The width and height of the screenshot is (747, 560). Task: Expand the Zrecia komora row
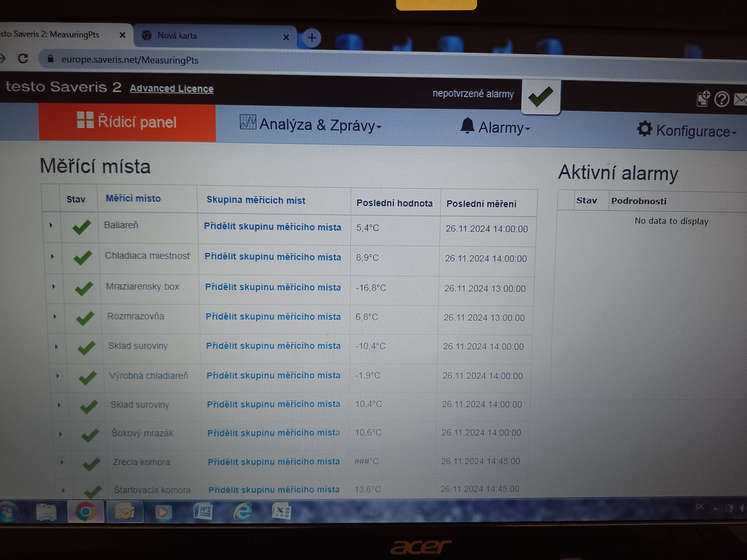coord(62,462)
